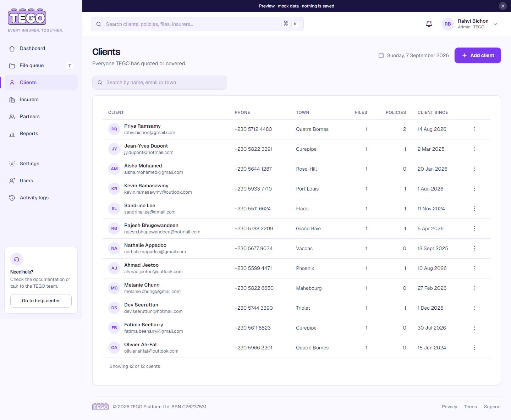Open row actions for Ahmad Jeetoo

pyautogui.click(x=474, y=268)
